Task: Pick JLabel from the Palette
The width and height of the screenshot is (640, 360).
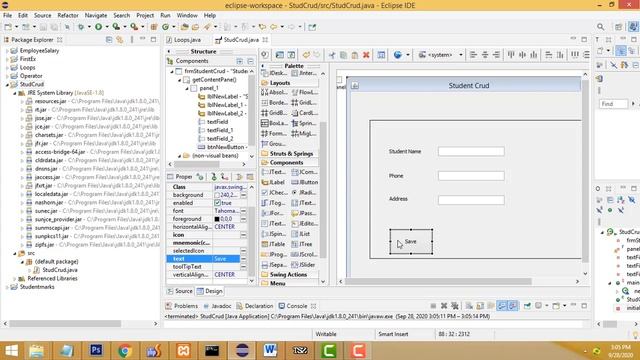Action: (x=273, y=182)
